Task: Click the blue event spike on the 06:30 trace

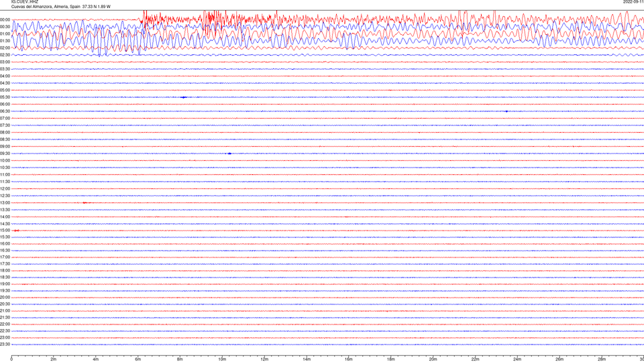Action: 506,111
